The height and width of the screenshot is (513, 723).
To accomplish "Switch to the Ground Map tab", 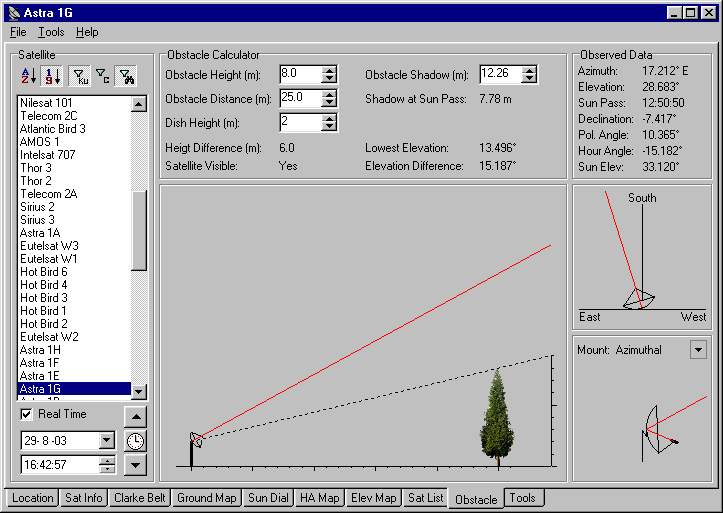I will pos(207,498).
